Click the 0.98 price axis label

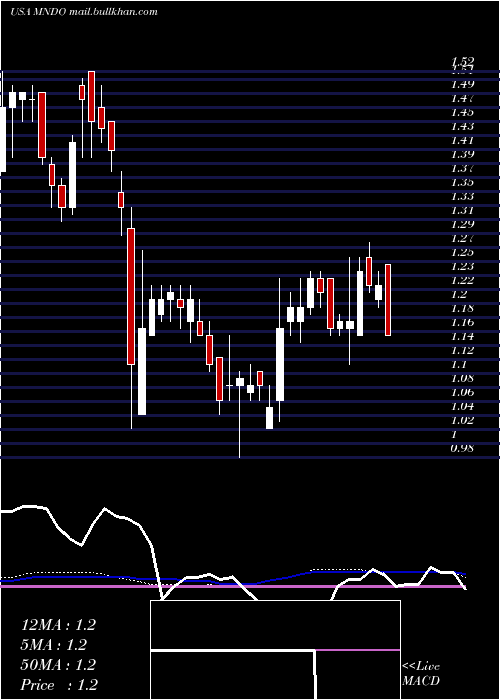click(x=462, y=449)
